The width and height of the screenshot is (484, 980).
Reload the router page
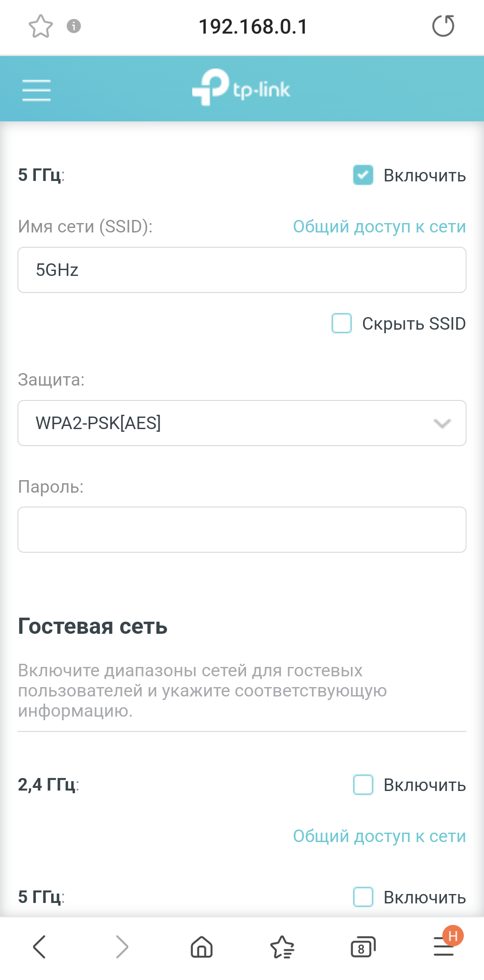click(443, 26)
